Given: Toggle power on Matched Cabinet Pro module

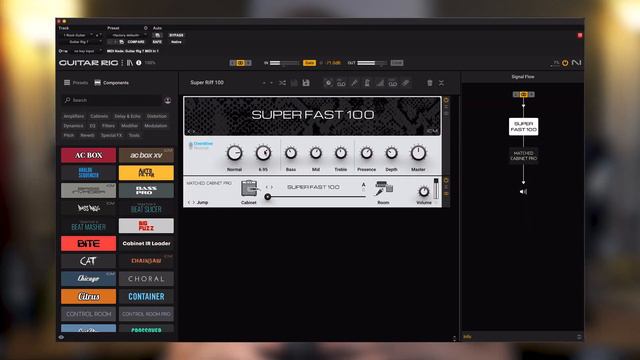Looking at the screenshot, I should [446, 180].
